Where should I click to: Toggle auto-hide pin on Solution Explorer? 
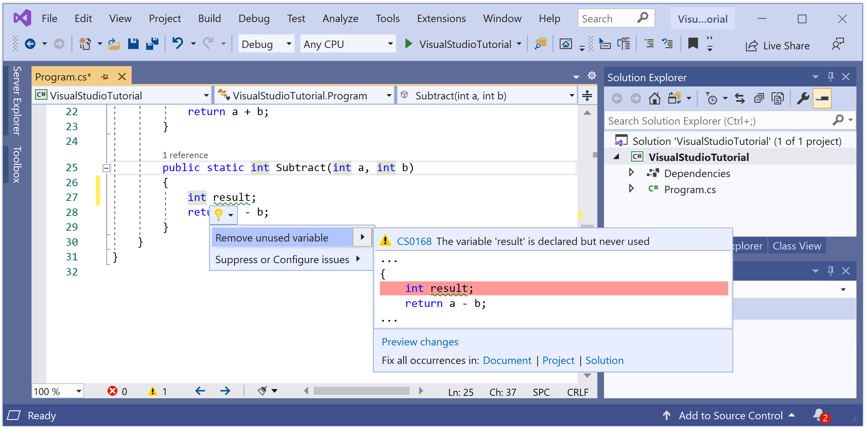point(831,76)
